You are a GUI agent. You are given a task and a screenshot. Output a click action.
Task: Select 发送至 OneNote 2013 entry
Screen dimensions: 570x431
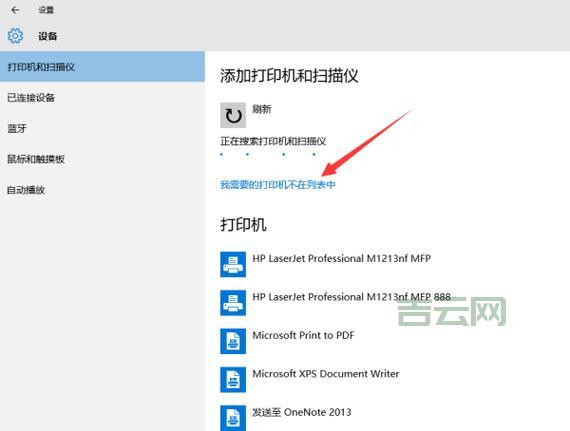click(x=302, y=412)
